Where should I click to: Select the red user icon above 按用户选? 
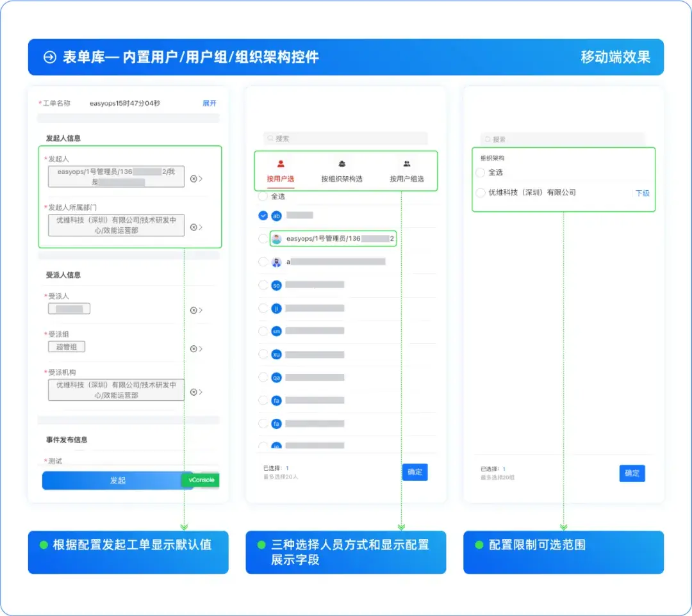point(280,164)
